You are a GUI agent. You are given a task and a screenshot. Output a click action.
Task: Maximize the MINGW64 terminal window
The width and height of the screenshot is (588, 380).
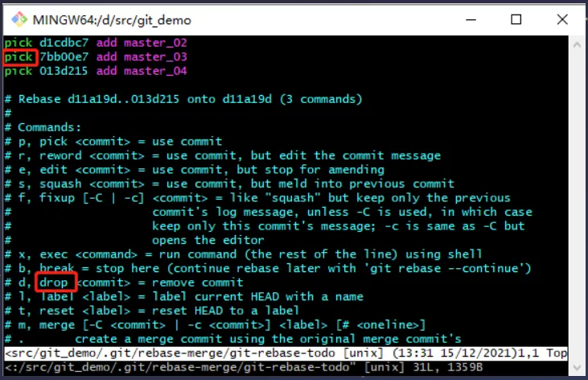516,19
